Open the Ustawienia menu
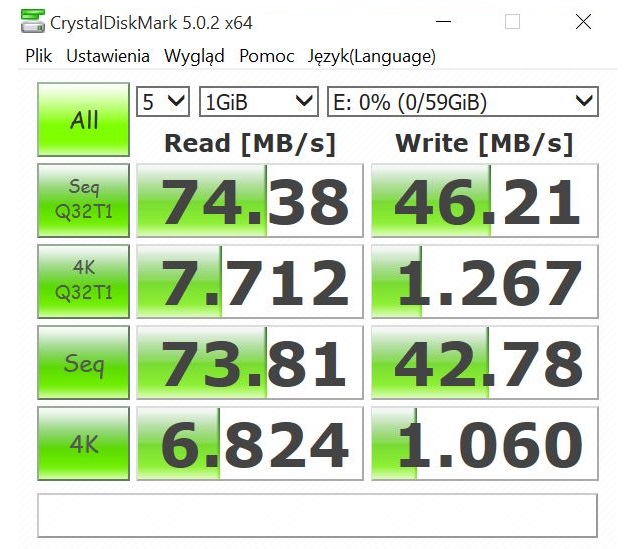Image resolution: width=640 pixels, height=549 pixels. [108, 56]
